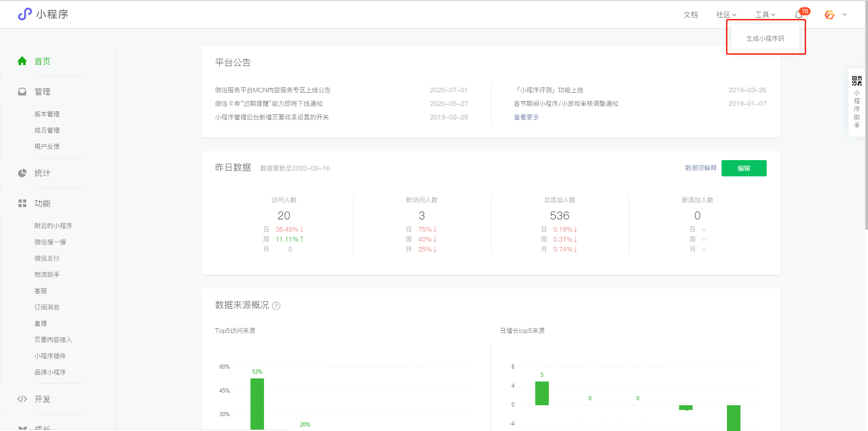
Task: Open 物流助手 in the sidebar
Action: point(47,275)
